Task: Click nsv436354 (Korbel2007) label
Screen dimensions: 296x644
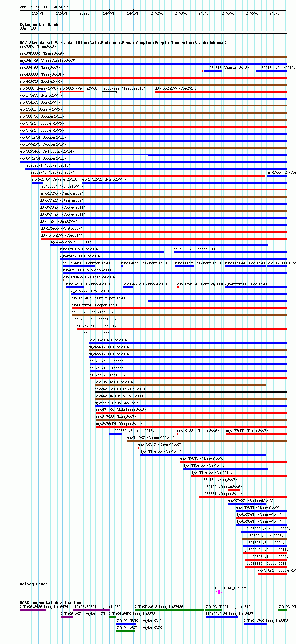Action: (x=61, y=186)
